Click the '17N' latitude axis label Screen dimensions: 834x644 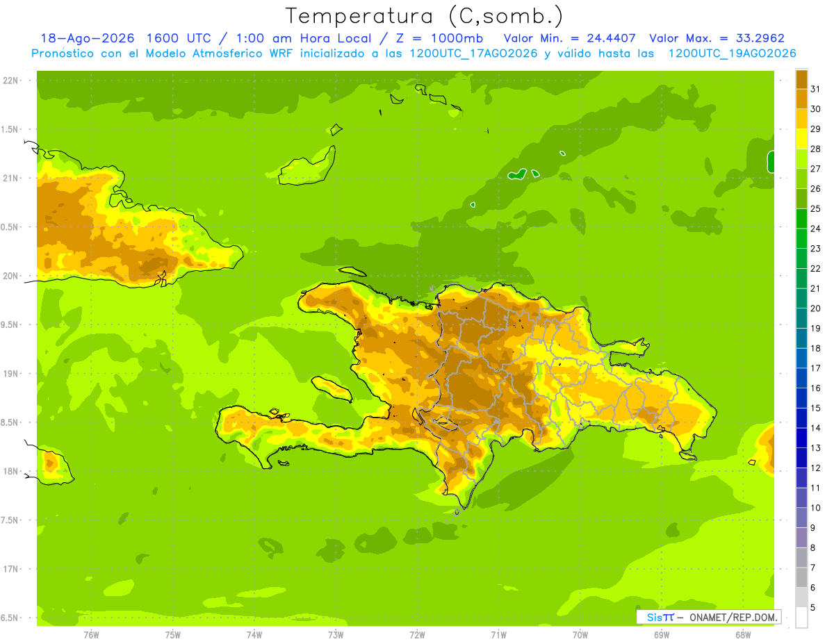coord(10,569)
